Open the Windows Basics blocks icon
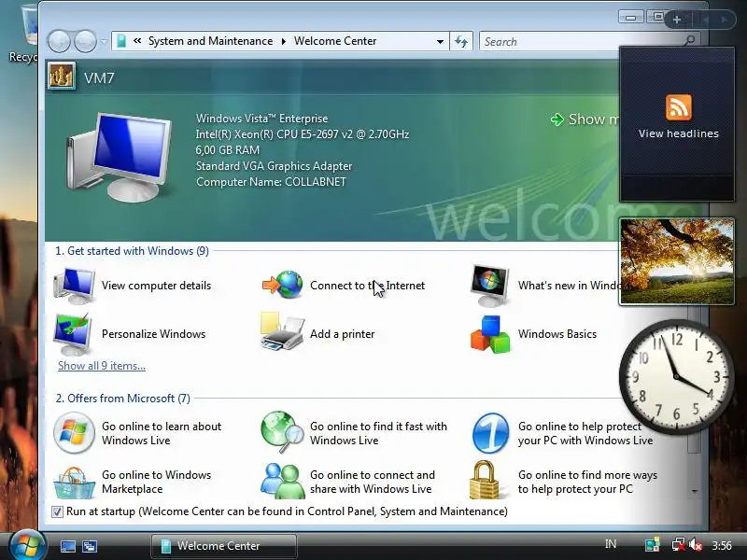Image resolution: width=747 pixels, height=560 pixels. coord(489,334)
